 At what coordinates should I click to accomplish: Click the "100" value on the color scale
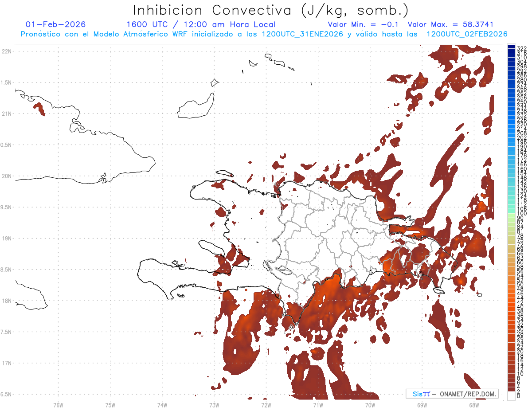[x=522, y=214]
